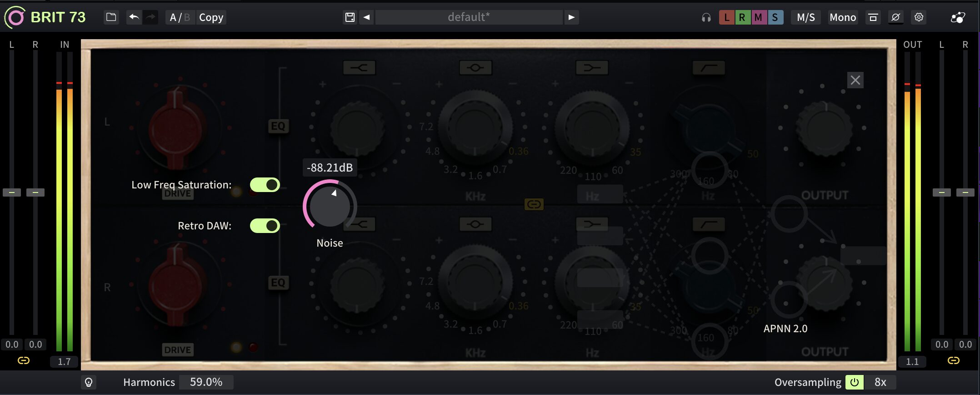Toggle the R channel EQ button
Image resolution: width=980 pixels, height=395 pixels.
click(x=278, y=283)
